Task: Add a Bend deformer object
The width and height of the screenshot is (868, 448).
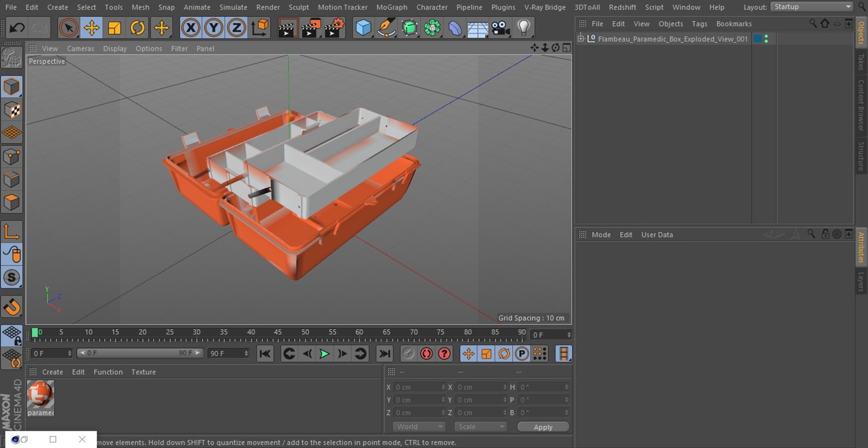Action: click(x=455, y=28)
